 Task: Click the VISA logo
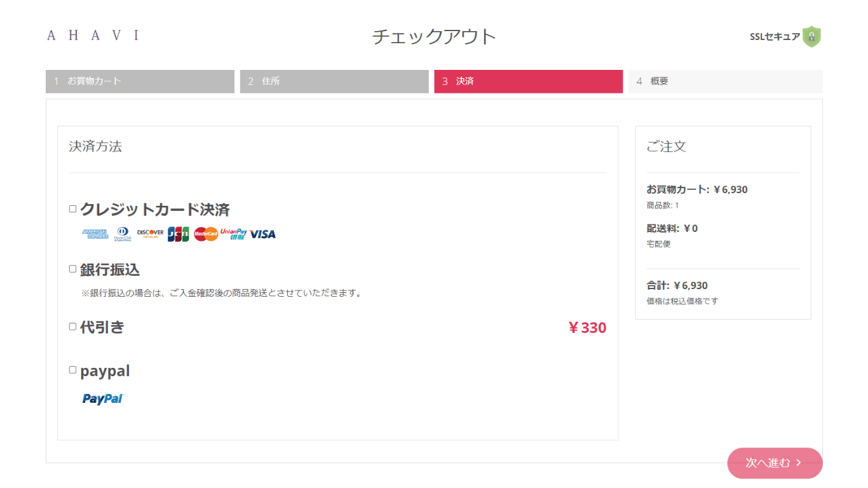tap(262, 234)
